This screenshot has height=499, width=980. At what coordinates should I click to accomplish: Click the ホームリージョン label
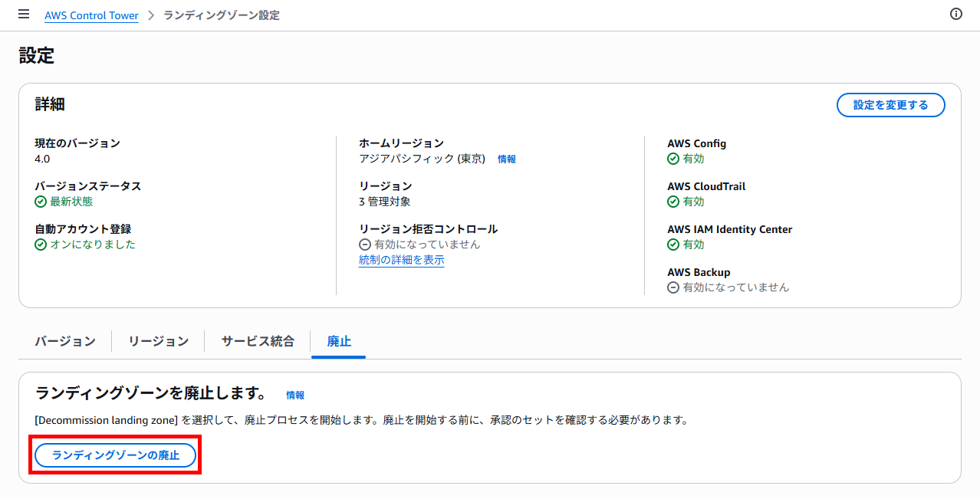click(401, 143)
